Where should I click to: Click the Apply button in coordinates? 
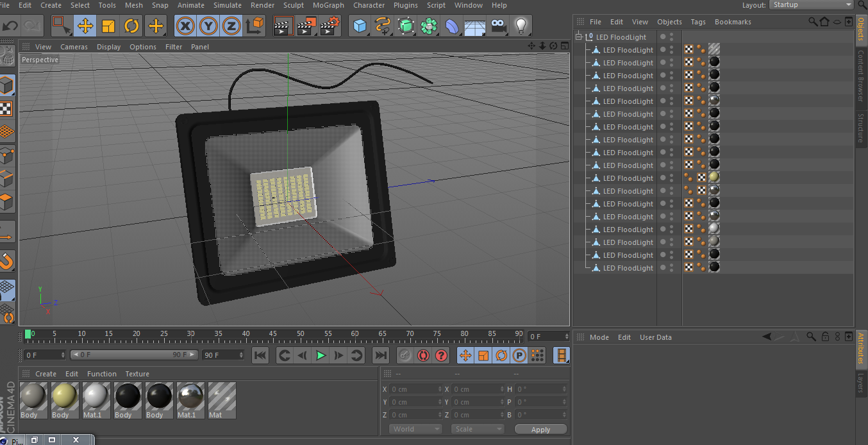pos(540,430)
